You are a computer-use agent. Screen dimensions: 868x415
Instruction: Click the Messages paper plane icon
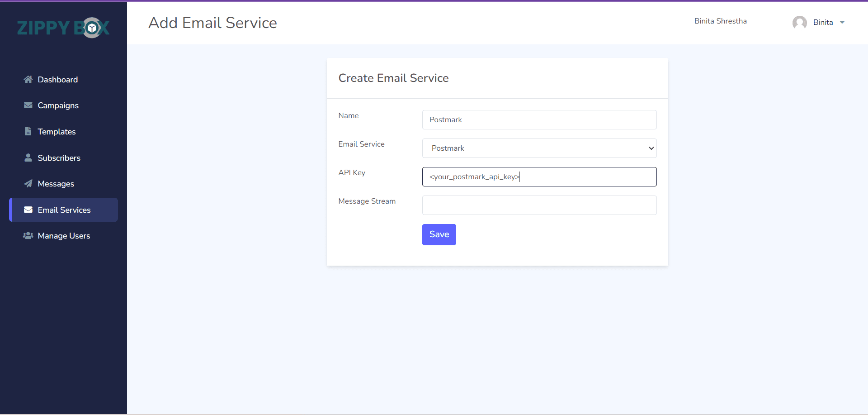pyautogui.click(x=28, y=183)
